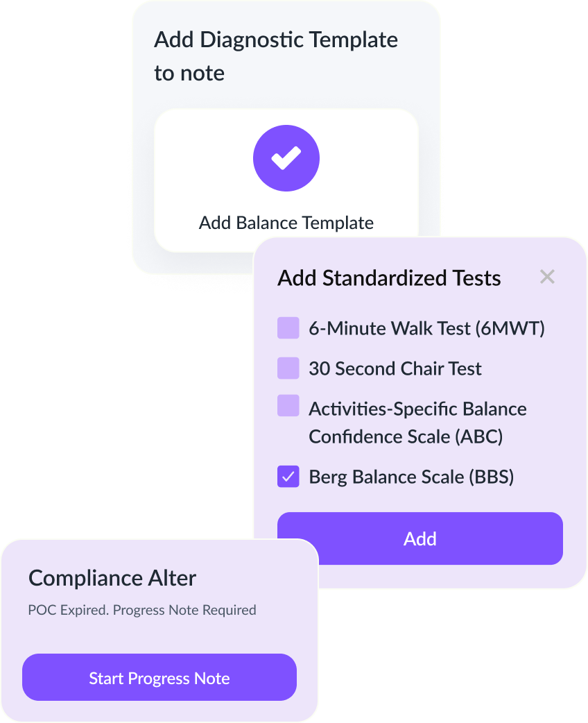Tick the 30 Second Chair Test checkbox
Screen dimensions: 588x723
(x=288, y=368)
